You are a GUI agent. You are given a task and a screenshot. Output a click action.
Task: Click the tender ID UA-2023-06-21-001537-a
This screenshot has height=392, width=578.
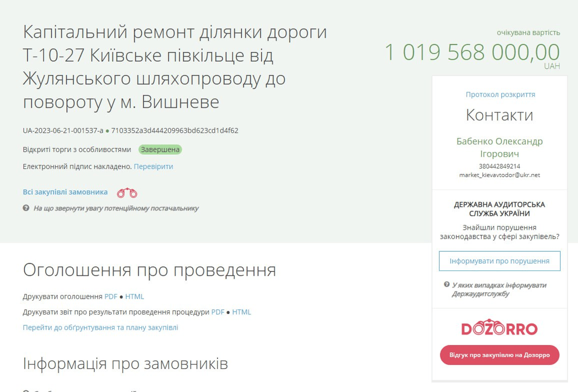[63, 131]
